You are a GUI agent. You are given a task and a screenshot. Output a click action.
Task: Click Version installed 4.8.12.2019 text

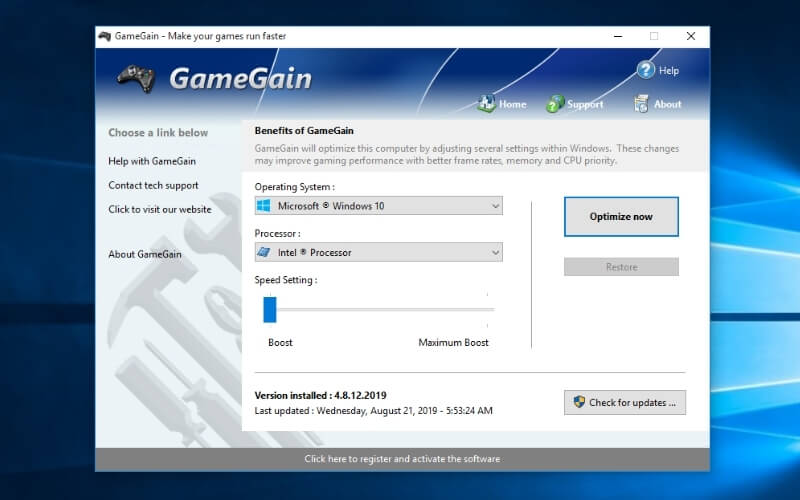point(320,395)
